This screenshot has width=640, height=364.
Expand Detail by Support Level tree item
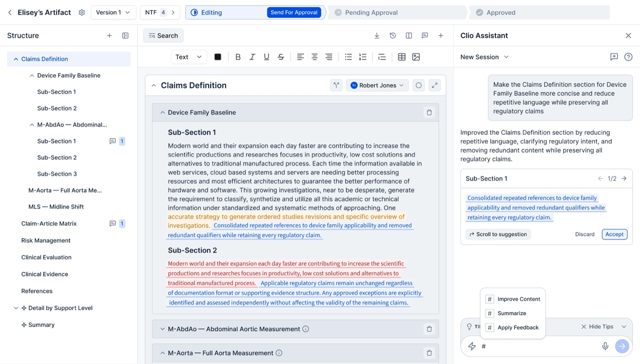[x=16, y=308]
